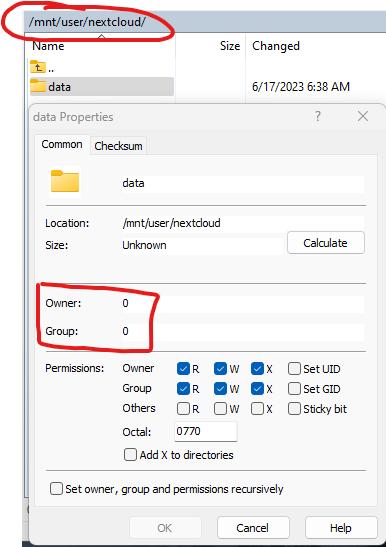
Task: Click the /mnt/user/nextcloud/ path bar
Action: point(206,22)
